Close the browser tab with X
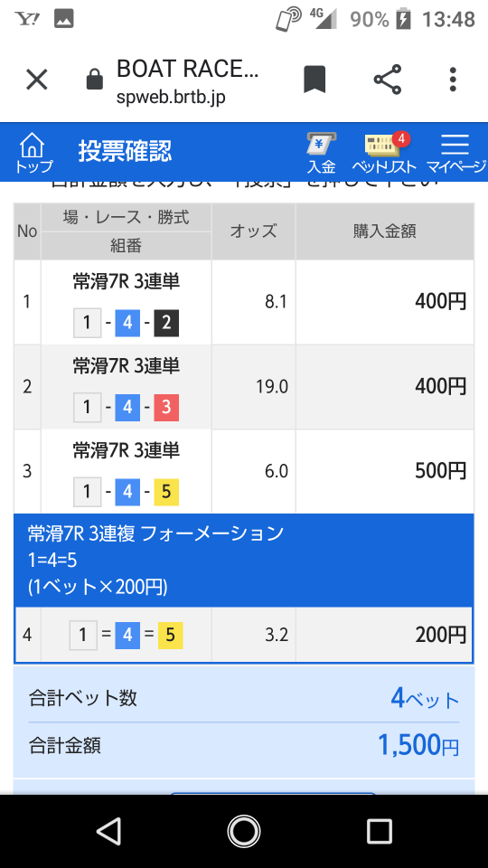 coord(37,80)
